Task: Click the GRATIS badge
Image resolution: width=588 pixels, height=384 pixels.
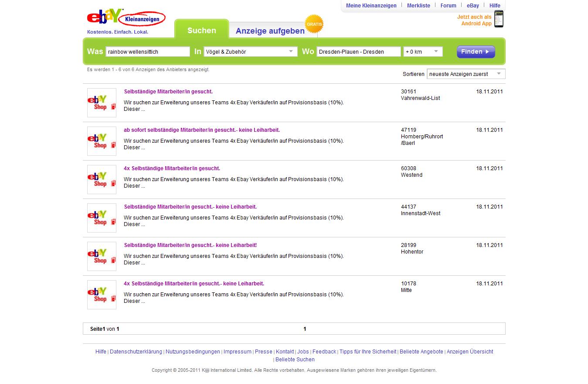Action: 314,24
